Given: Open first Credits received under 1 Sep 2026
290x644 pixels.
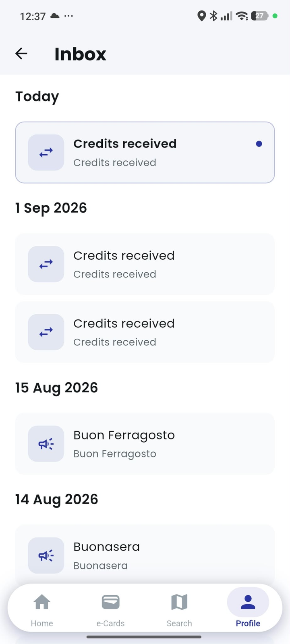Looking at the screenshot, I should click(145, 264).
